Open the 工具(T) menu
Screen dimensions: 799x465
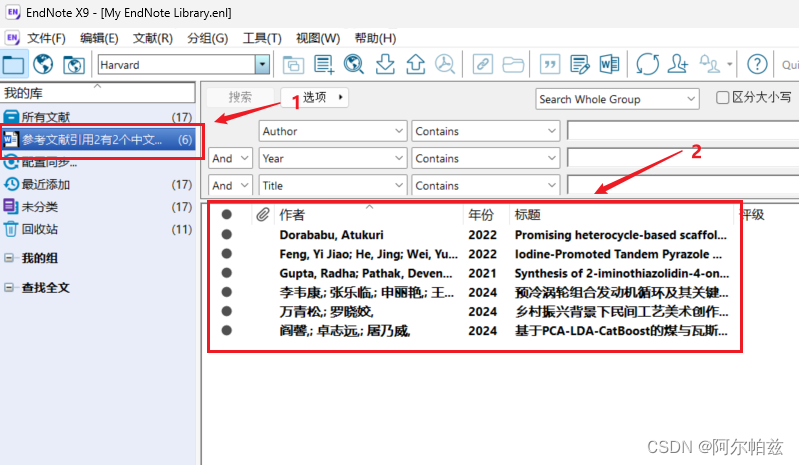coord(262,38)
